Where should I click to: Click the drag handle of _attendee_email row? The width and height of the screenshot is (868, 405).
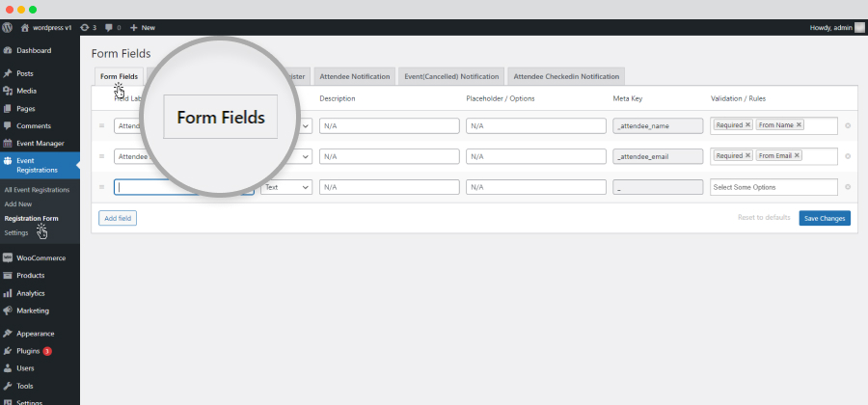pyautogui.click(x=102, y=156)
